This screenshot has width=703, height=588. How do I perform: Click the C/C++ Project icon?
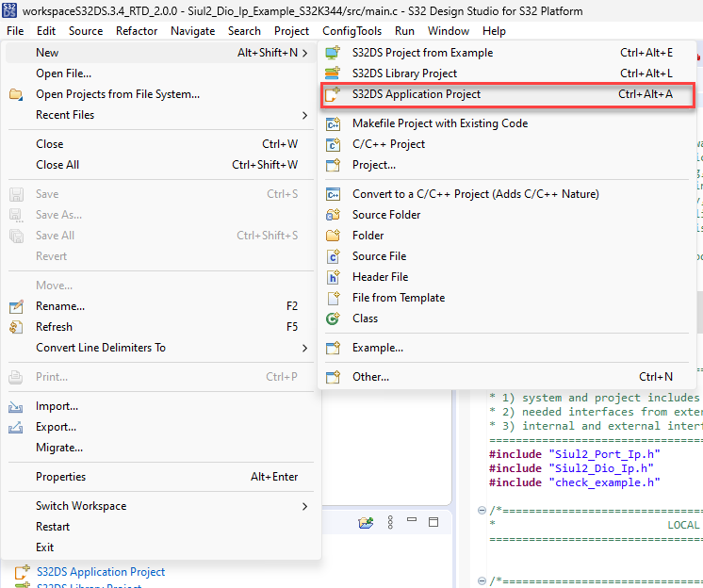coord(332,144)
